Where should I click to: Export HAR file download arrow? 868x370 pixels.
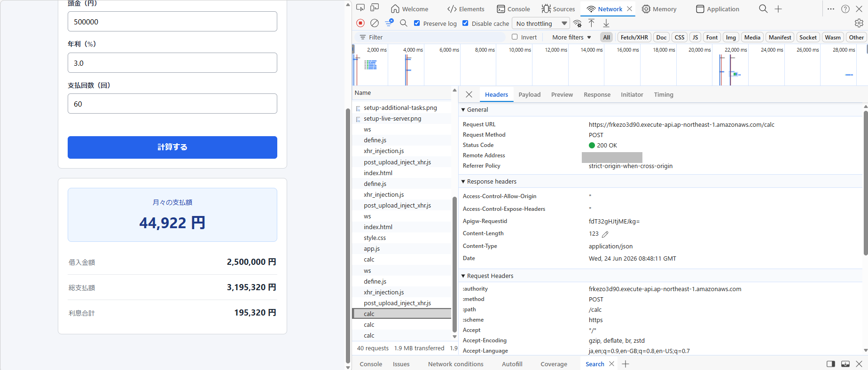tap(606, 23)
